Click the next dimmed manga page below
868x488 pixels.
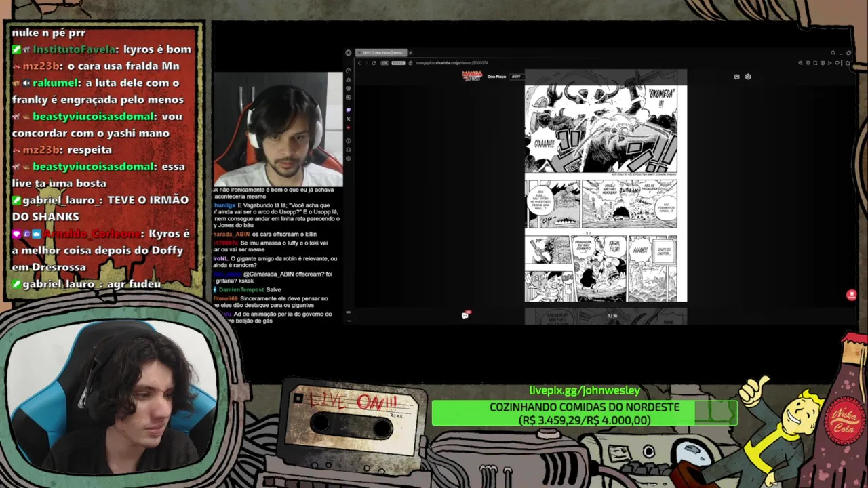pyautogui.click(x=606, y=317)
